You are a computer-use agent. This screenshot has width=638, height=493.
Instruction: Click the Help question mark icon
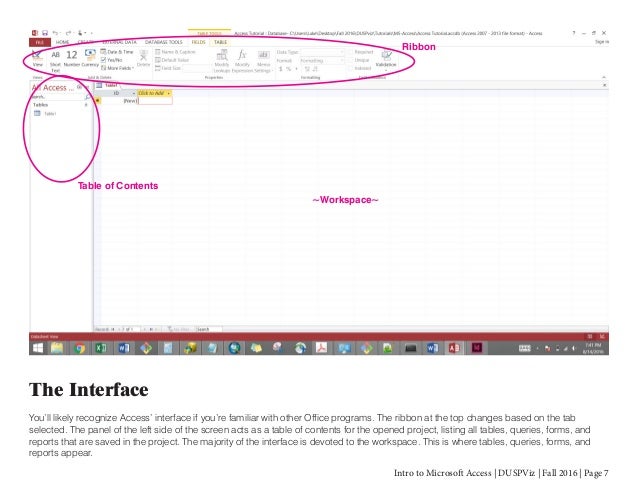click(574, 33)
